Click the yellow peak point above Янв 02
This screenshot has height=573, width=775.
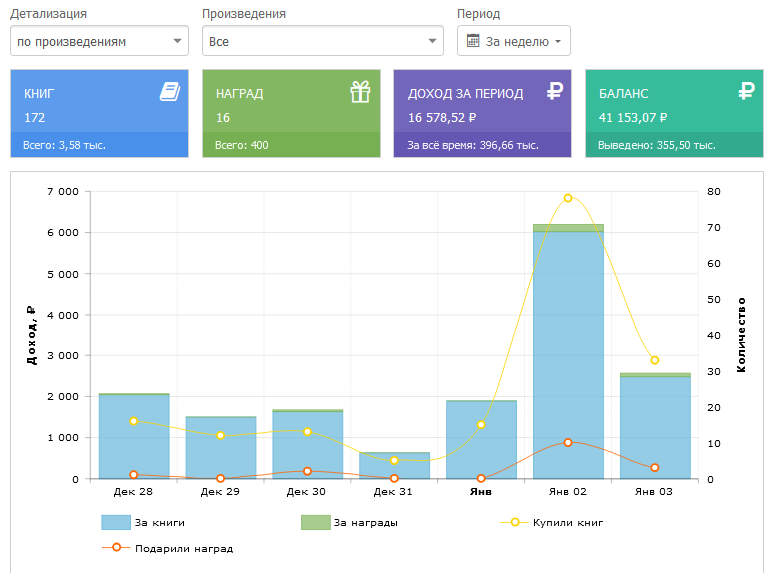point(568,198)
